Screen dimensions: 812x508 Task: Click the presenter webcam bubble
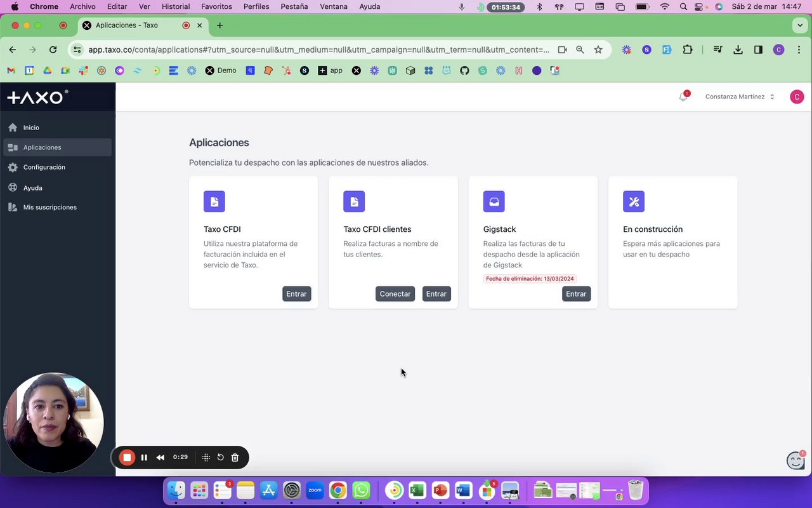coord(53,422)
